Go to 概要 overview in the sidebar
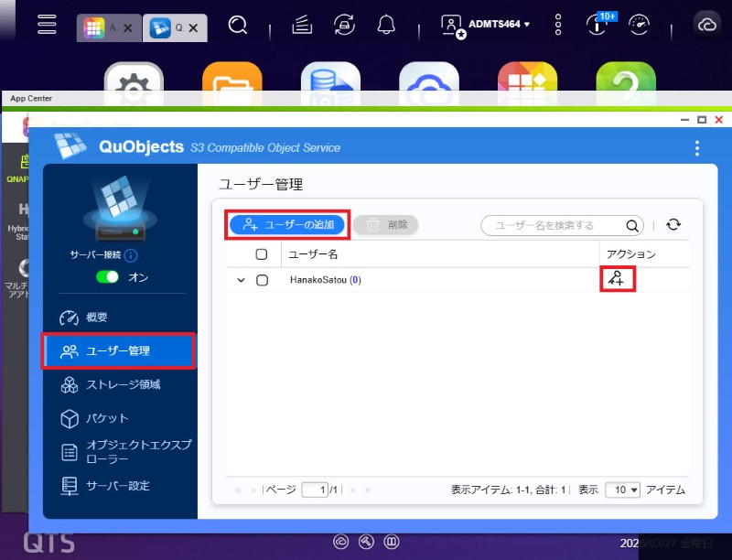732x560 pixels. 96,318
